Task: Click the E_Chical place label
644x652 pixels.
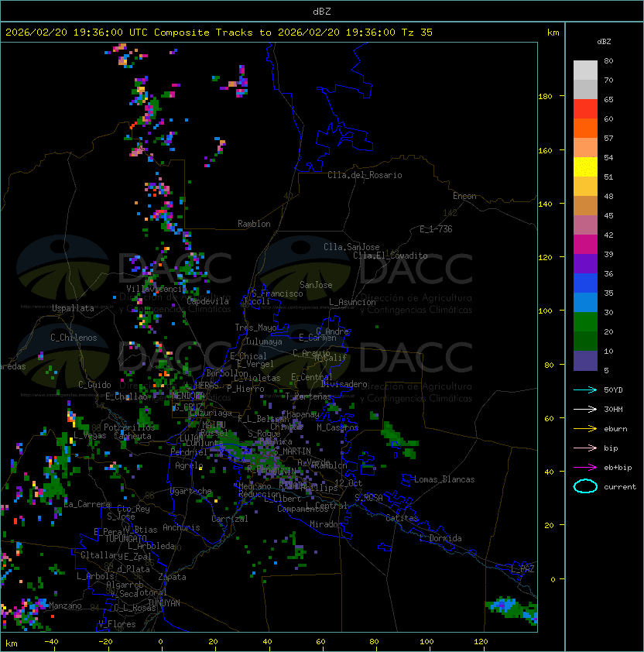Action: (x=248, y=356)
